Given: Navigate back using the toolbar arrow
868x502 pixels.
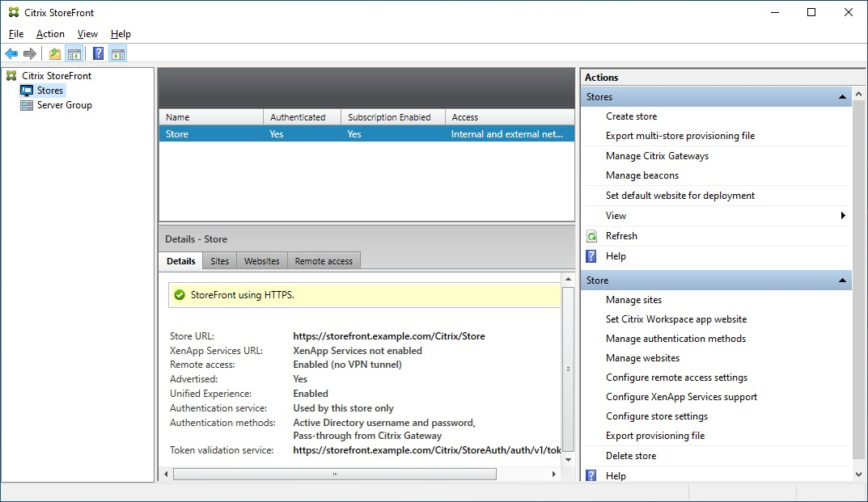Looking at the screenshot, I should (11, 53).
